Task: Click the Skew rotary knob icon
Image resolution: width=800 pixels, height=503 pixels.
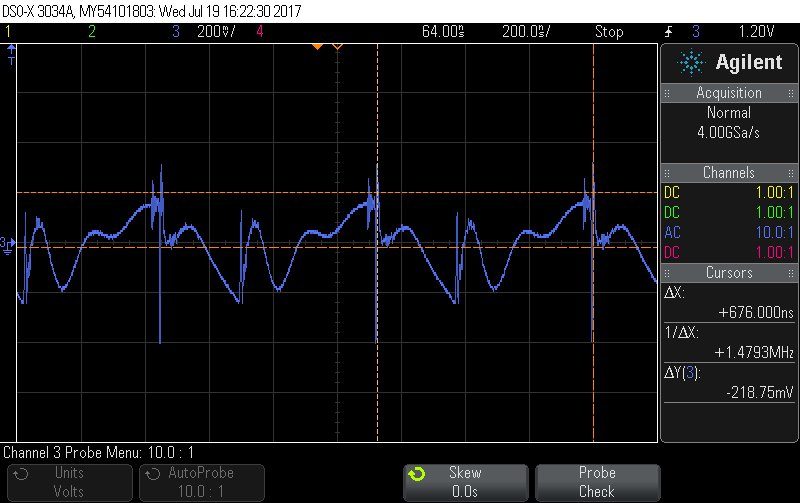Action: (x=417, y=474)
